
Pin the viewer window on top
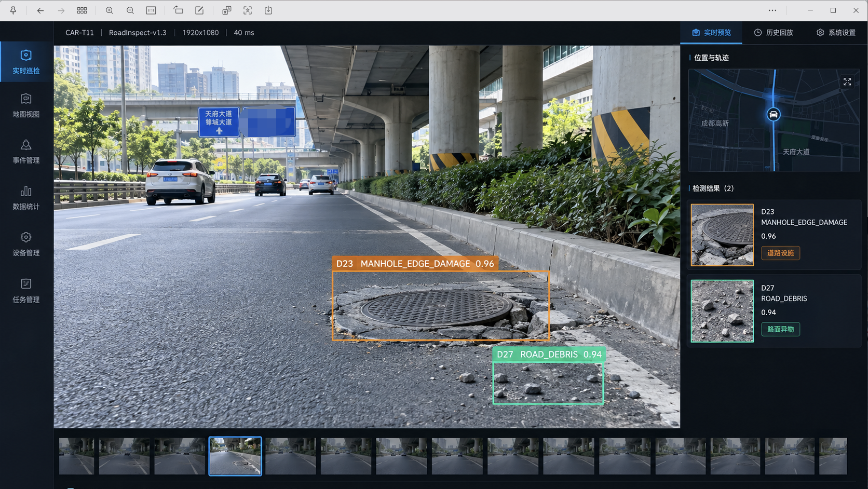(13, 10)
